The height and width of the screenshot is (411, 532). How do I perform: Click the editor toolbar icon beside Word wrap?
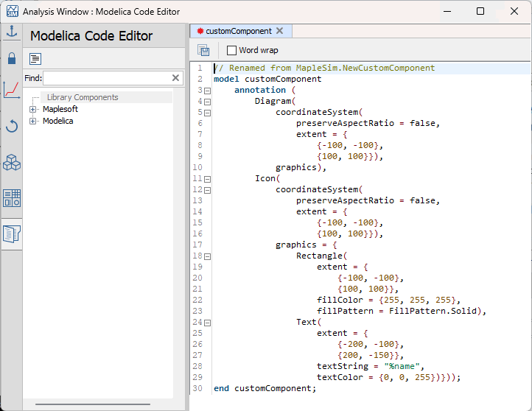click(203, 50)
